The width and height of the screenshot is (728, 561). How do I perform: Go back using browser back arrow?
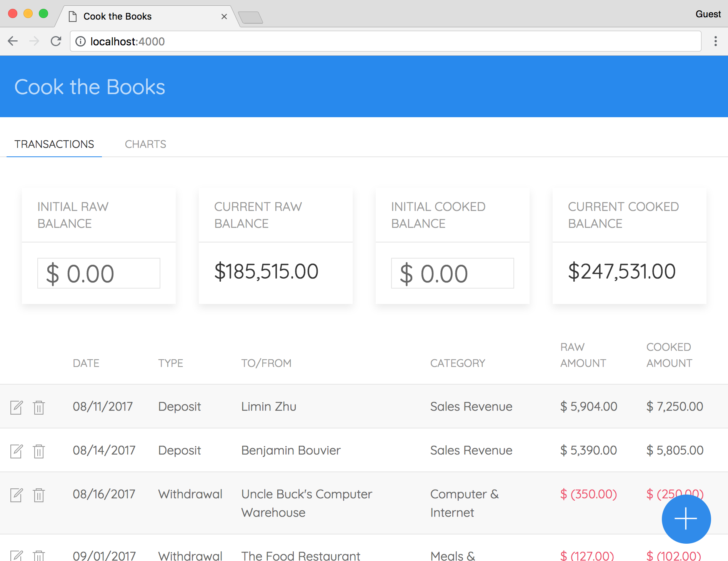(x=13, y=41)
